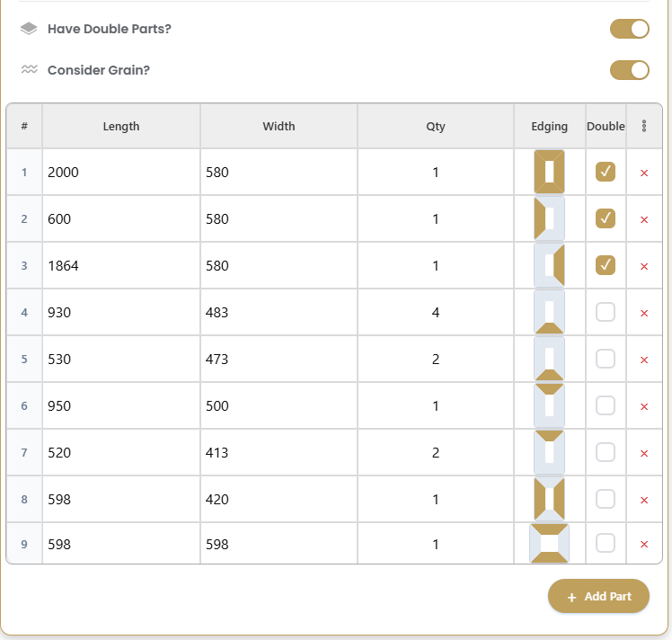672x640 pixels.
Task: Select row number 6 cell
Action: click(24, 405)
